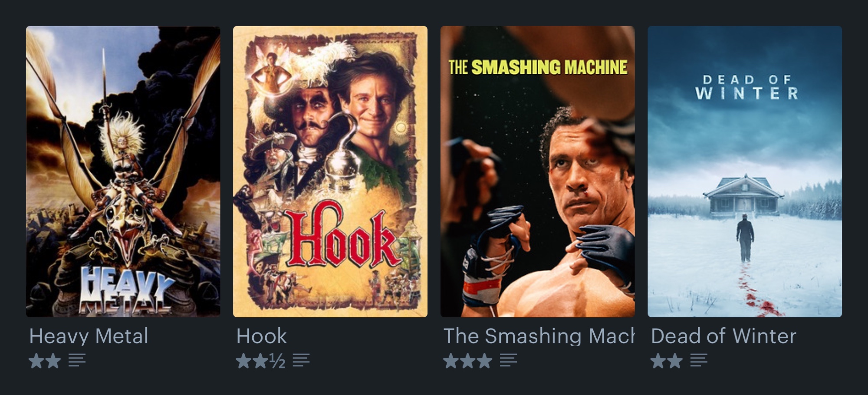Open the review icon under Dead of Winter
This screenshot has height=395, width=868.
(x=699, y=360)
